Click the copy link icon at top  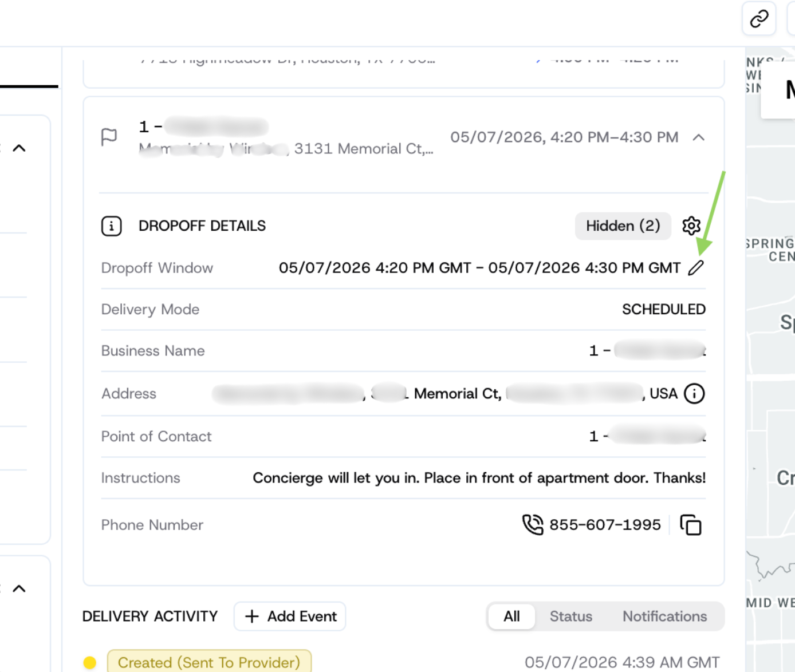pyautogui.click(x=759, y=19)
